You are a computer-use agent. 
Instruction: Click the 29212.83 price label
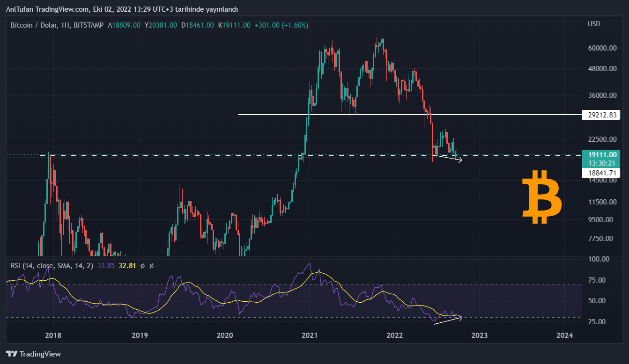600,115
